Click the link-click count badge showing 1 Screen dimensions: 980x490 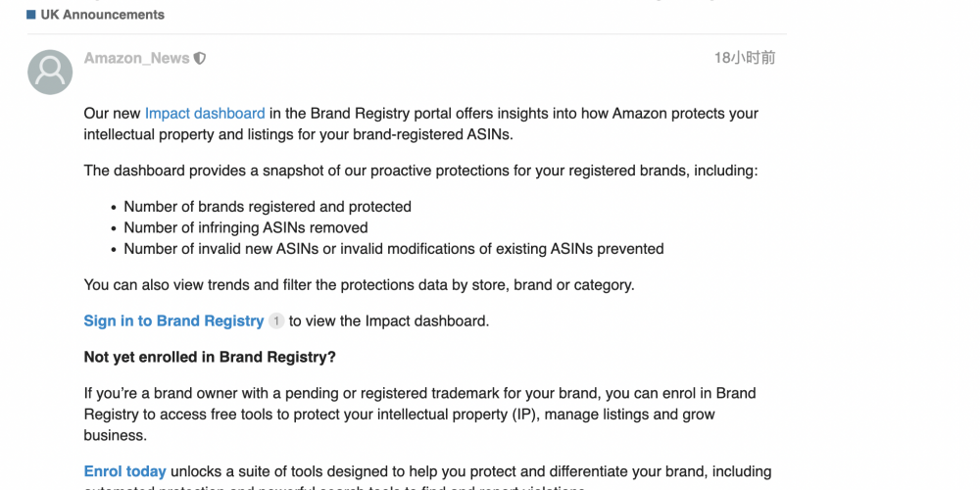276,321
